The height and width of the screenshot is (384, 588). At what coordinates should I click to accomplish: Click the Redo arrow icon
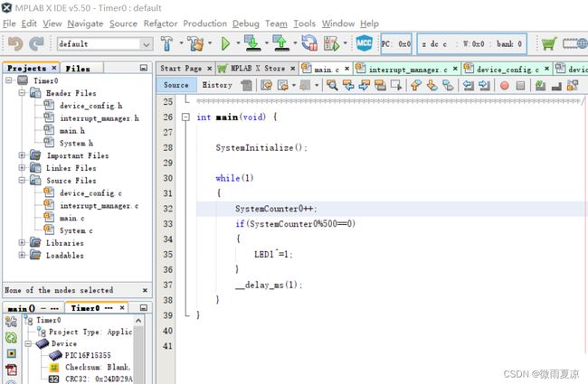tap(36, 44)
